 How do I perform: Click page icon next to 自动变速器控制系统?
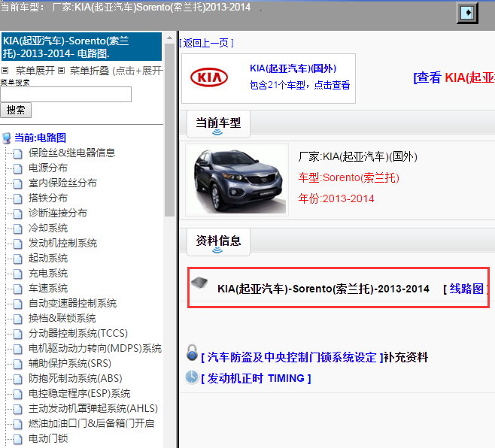[x=18, y=304]
